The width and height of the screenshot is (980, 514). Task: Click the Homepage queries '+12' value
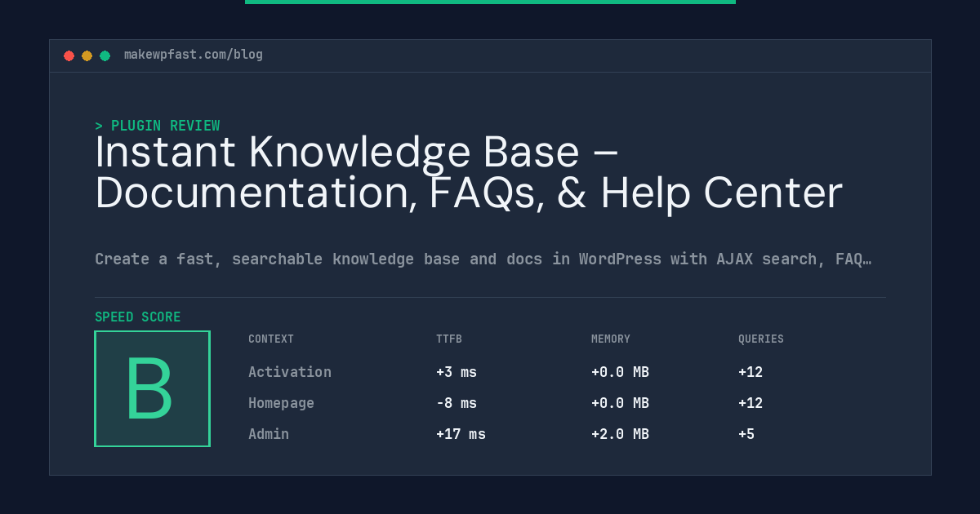point(751,403)
